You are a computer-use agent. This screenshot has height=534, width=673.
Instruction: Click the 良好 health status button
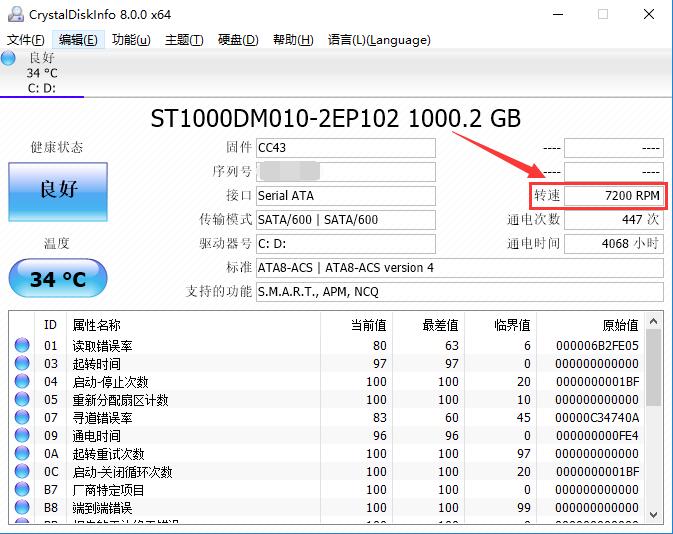(x=58, y=191)
